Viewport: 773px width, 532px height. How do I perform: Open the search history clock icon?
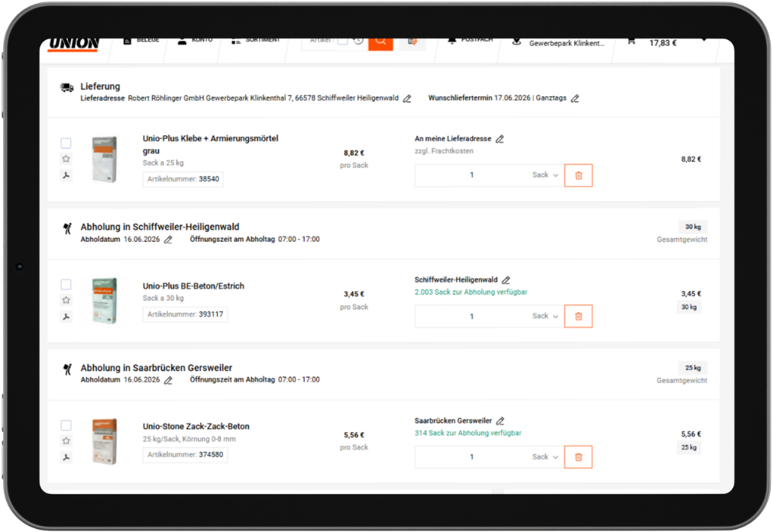(x=358, y=41)
